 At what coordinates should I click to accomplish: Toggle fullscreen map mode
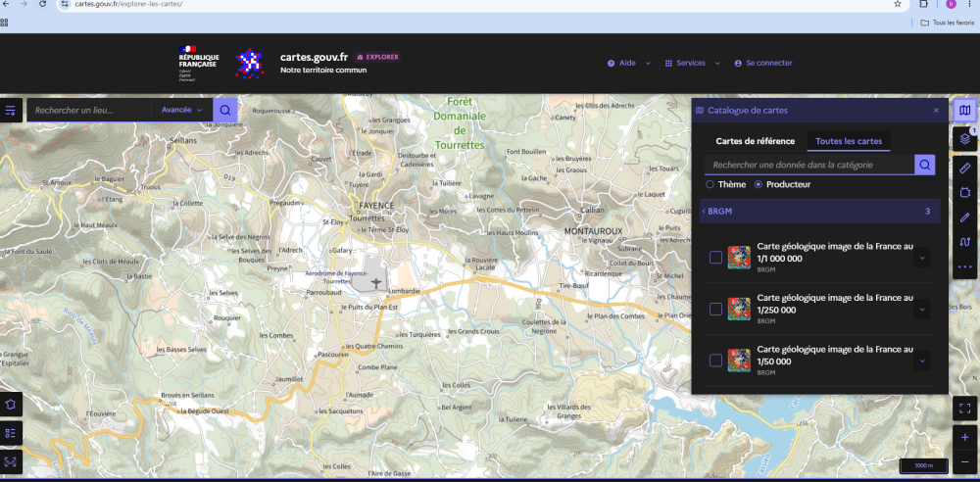click(965, 409)
